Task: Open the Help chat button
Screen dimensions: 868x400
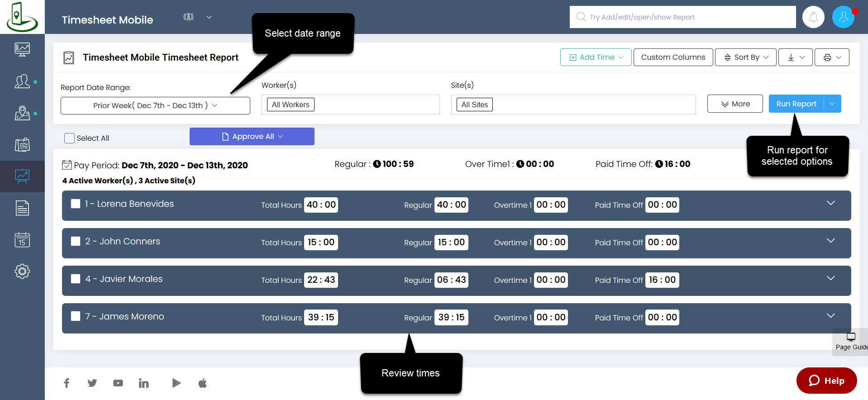Action: point(826,381)
